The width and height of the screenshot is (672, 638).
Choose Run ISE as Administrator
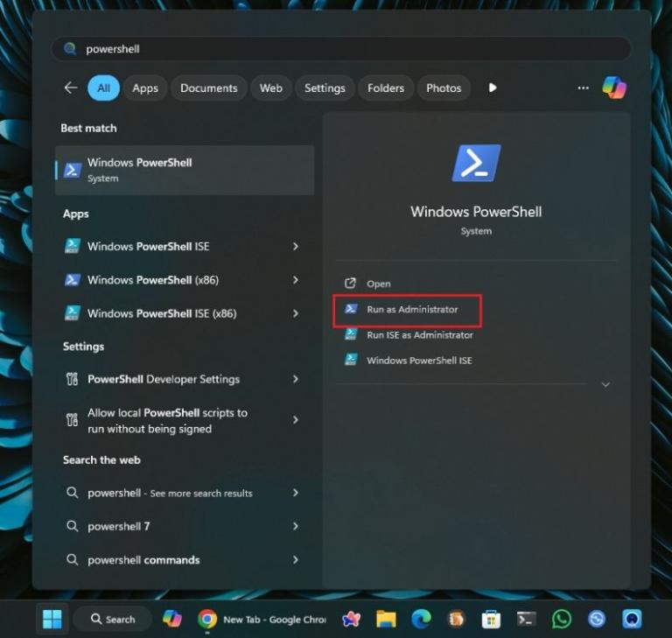[420, 335]
